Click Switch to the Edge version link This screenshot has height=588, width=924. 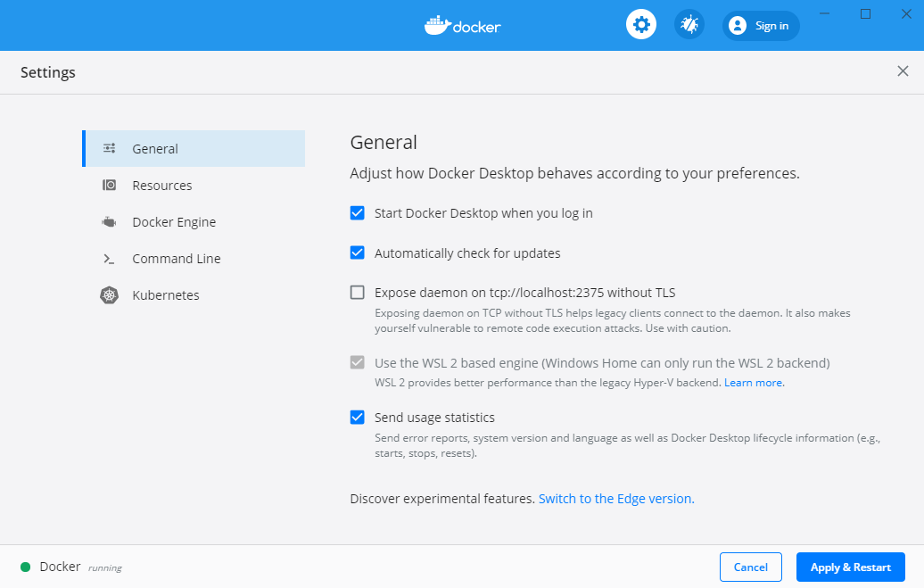[615, 499]
